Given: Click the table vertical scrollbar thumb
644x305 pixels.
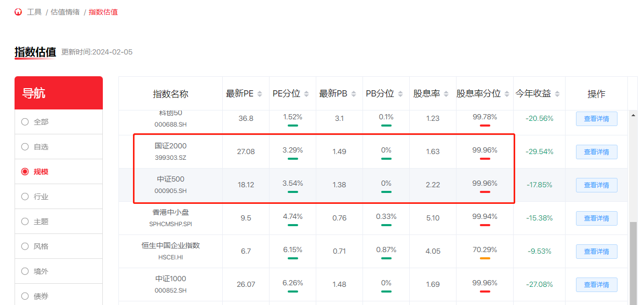Looking at the screenshot, I should click(633, 259).
